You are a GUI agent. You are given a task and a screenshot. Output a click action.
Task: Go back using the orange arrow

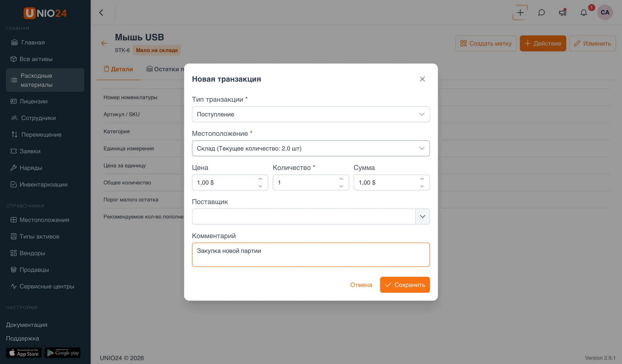tap(104, 43)
